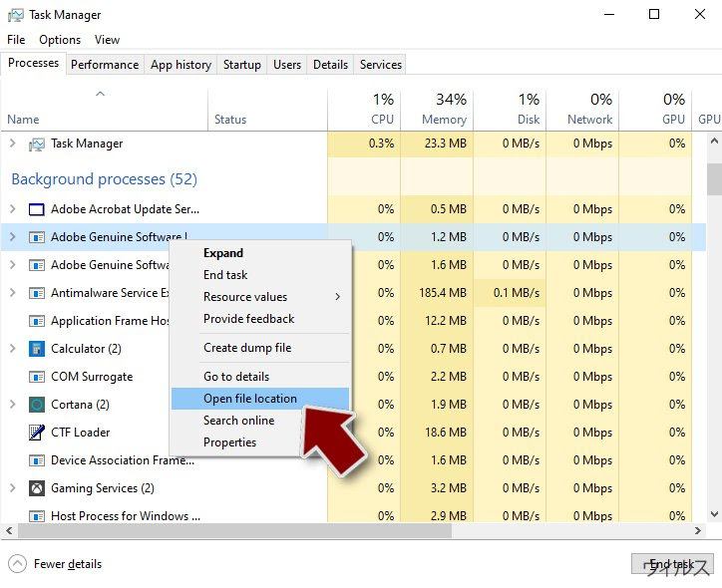Image resolution: width=722 pixels, height=588 pixels.
Task: Click the vertical scrollbar down arrow
Action: coord(714,514)
